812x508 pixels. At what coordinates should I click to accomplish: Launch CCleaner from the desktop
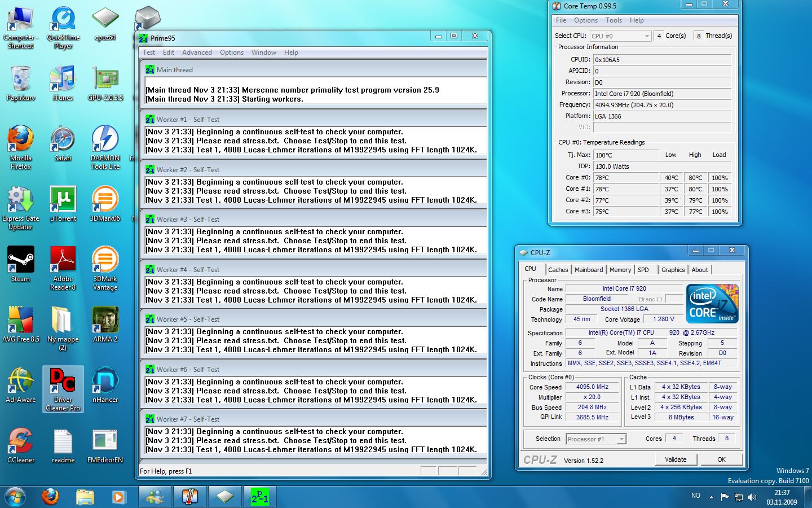21,445
